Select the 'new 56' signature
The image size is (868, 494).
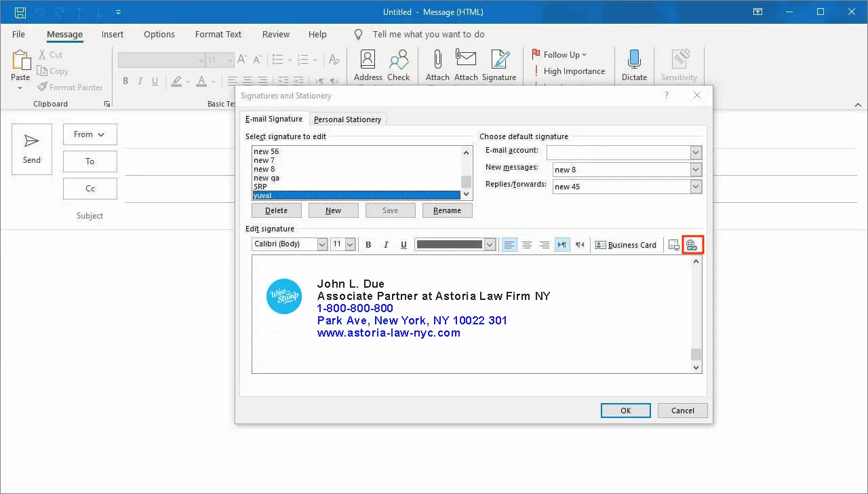tap(356, 151)
